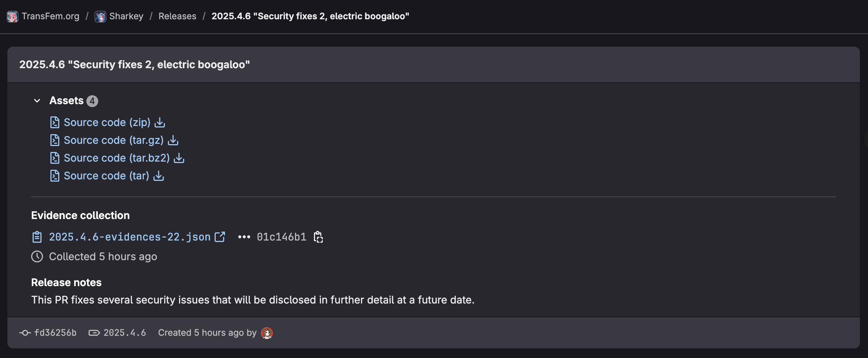The image size is (868, 358).
Task: Click the download icon beside Source code (tar.gz)
Action: click(173, 140)
